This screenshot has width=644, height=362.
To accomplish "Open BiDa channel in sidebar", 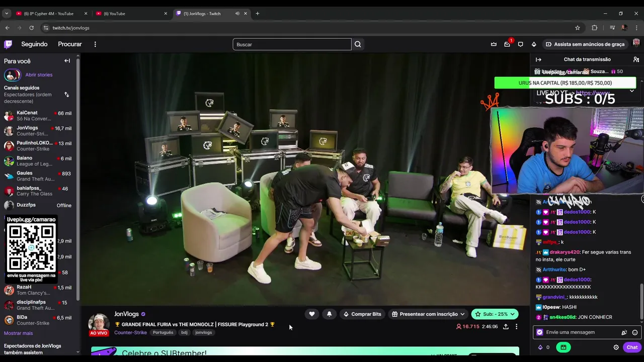I will (x=38, y=320).
